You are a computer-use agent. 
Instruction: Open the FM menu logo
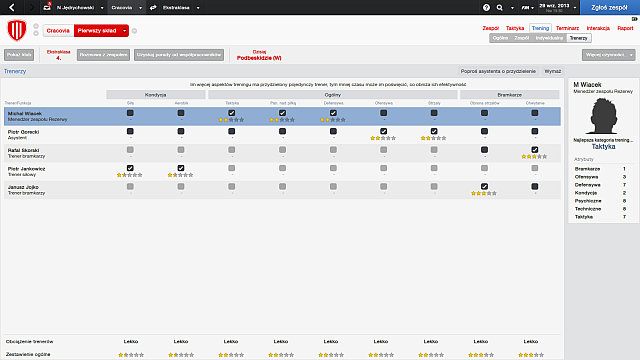tap(526, 7)
